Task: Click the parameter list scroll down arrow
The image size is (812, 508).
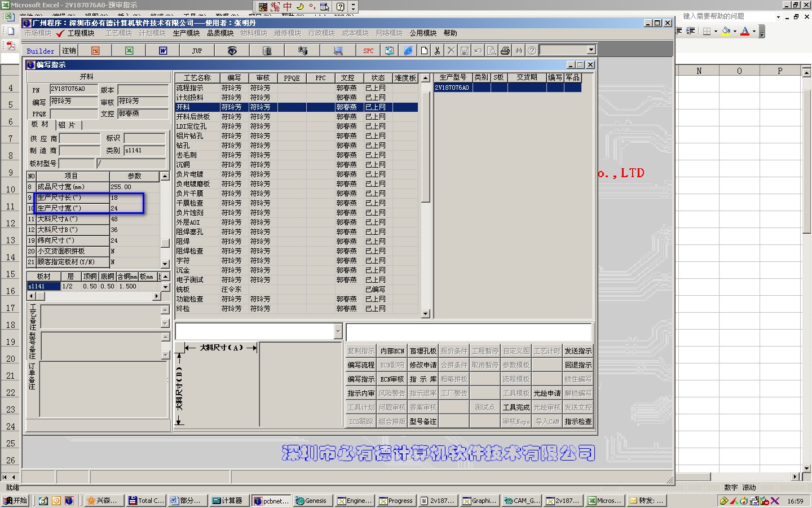Action: [165, 264]
